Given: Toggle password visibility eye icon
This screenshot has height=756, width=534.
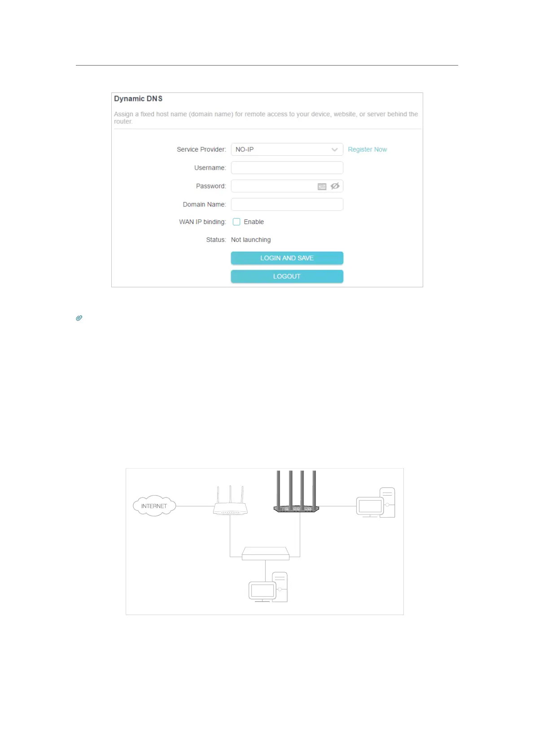Looking at the screenshot, I should click(335, 186).
